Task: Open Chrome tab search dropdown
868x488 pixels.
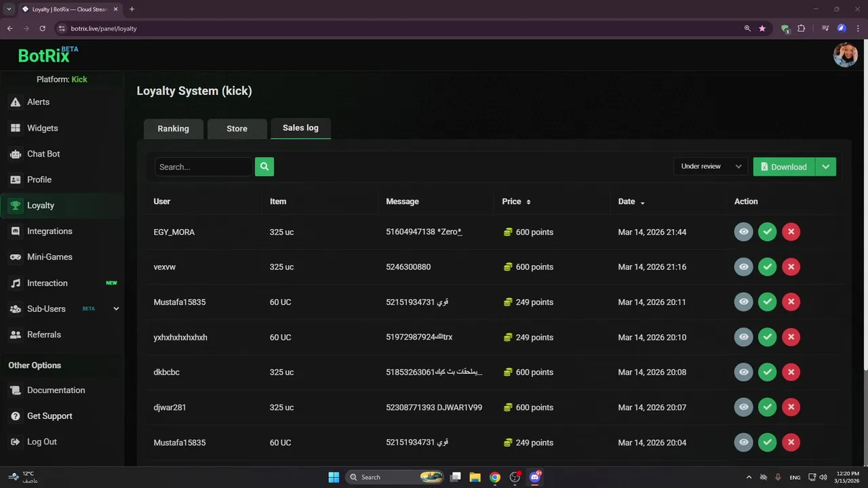Action: point(9,9)
